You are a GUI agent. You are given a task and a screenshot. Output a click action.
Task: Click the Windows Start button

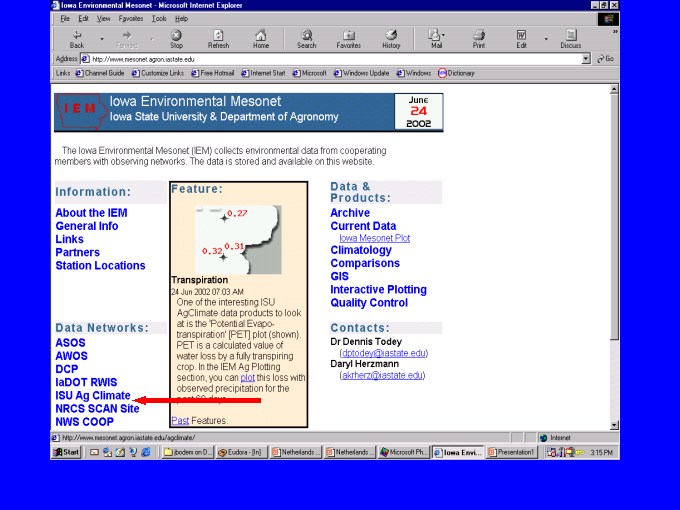coord(66,452)
